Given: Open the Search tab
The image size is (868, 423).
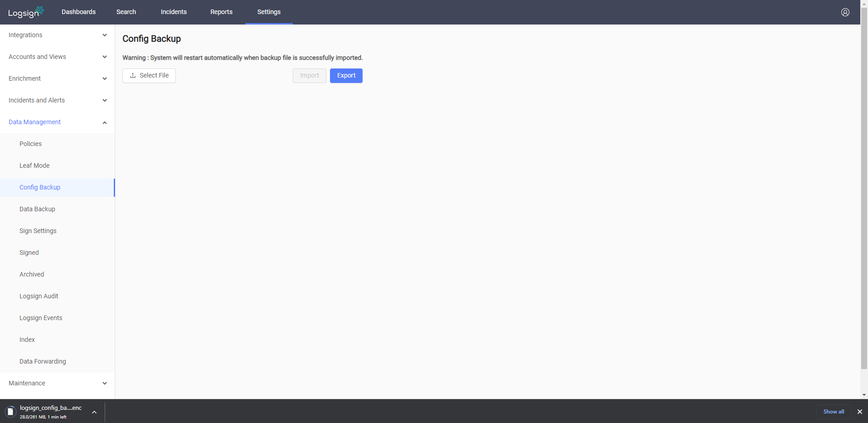Looking at the screenshot, I should (126, 12).
